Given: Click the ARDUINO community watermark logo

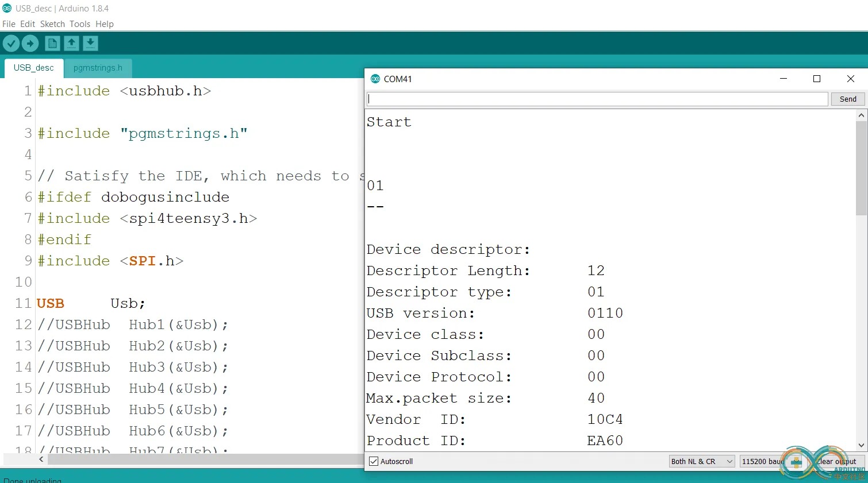Looking at the screenshot, I should pos(814,463).
